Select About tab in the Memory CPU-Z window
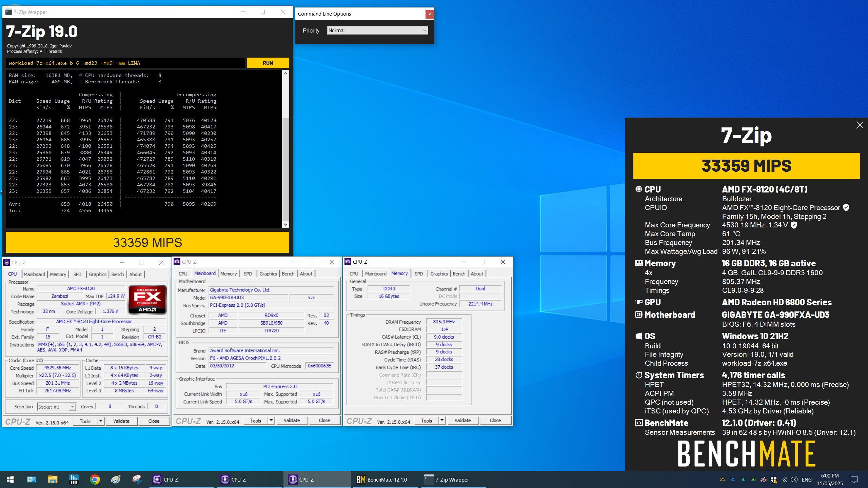 coord(477,273)
